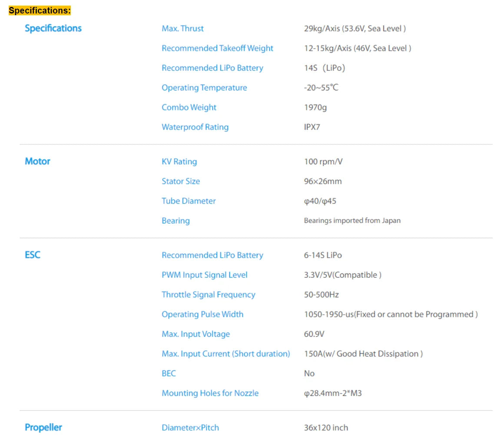Click the KV Rating label
The image size is (504, 442).
click(x=179, y=161)
